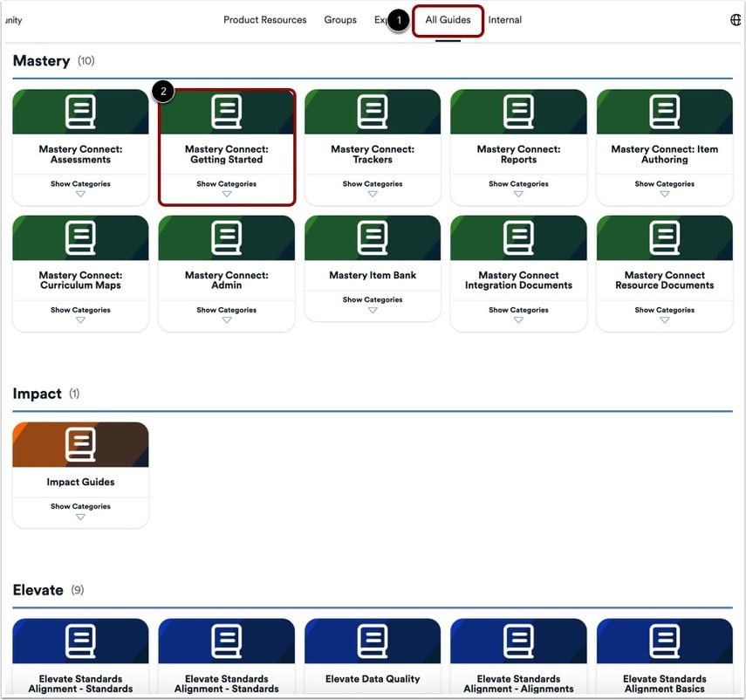
Task: Open the Impact Guides title link
Action: pyautogui.click(x=80, y=482)
